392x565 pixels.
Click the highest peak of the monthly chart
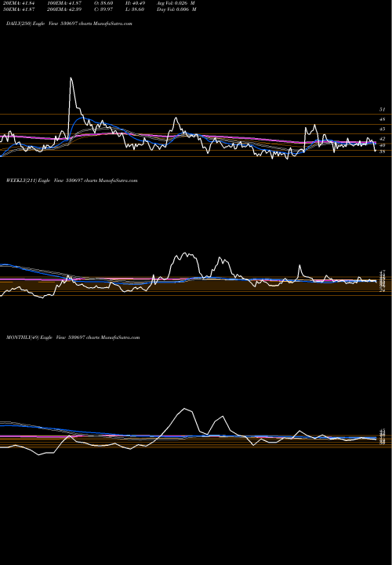[185, 408]
